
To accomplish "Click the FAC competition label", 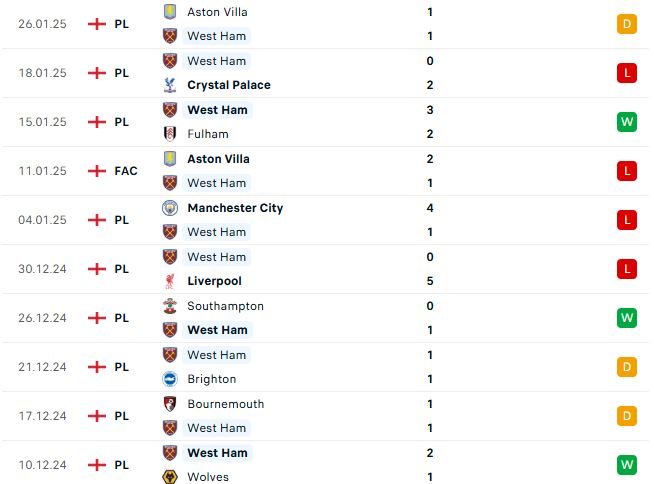I will pyautogui.click(x=126, y=171).
